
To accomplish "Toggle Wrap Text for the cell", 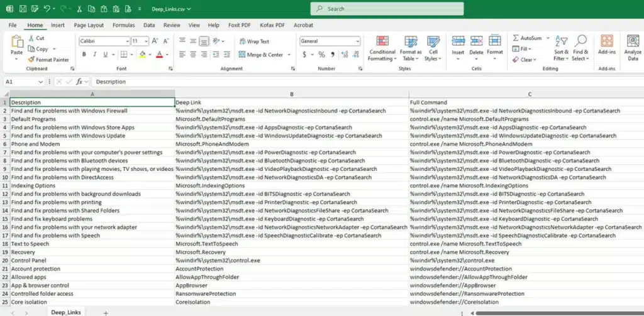I will (x=254, y=41).
